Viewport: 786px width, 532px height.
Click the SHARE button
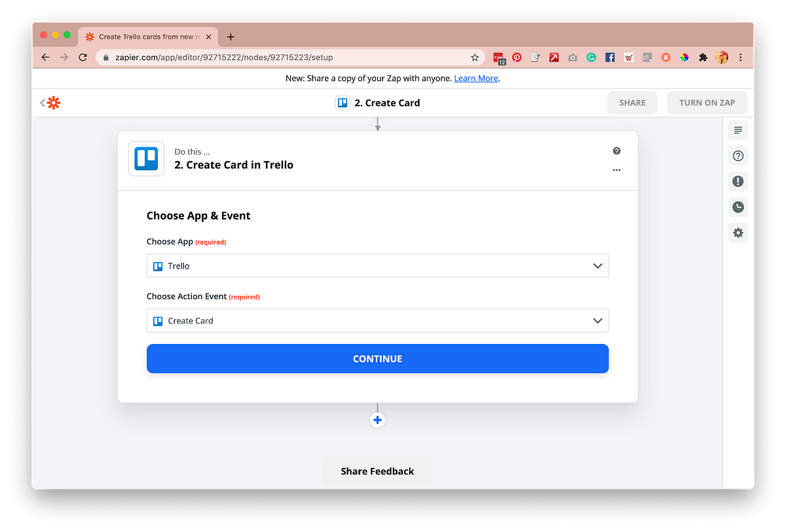click(633, 103)
